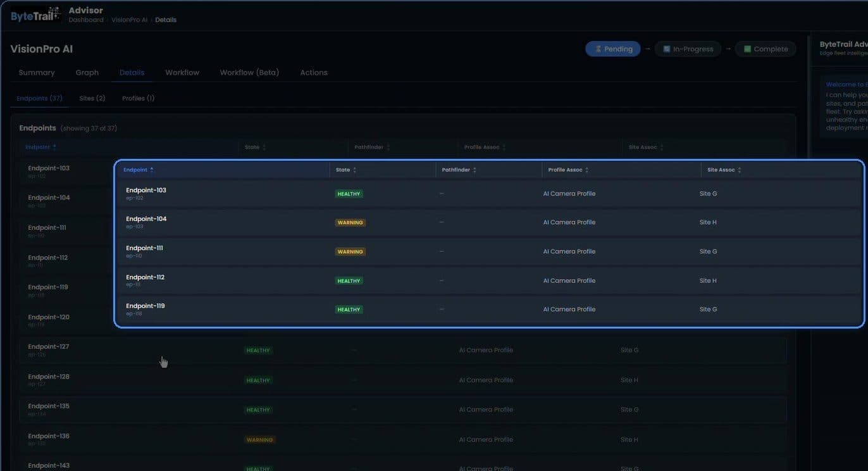The height and width of the screenshot is (471, 868).
Task: Set the status to In-Progress
Action: click(688, 49)
